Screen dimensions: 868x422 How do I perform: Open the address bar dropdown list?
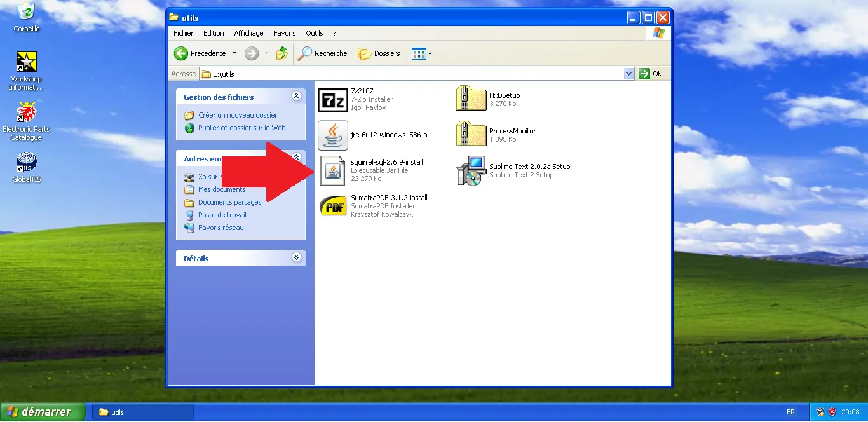(628, 74)
